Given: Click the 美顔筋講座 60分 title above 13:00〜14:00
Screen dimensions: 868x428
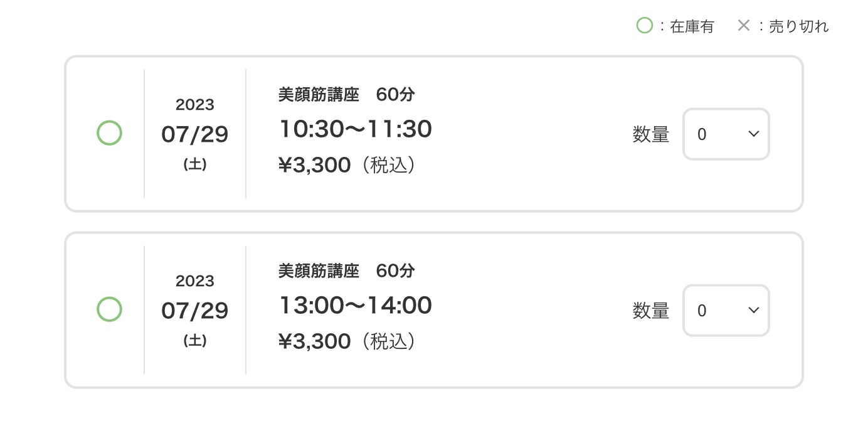Looking at the screenshot, I should (x=346, y=271).
